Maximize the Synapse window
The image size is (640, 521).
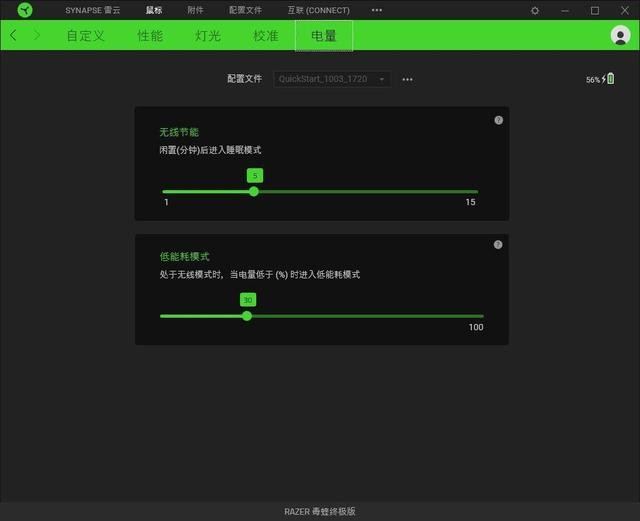(595, 11)
